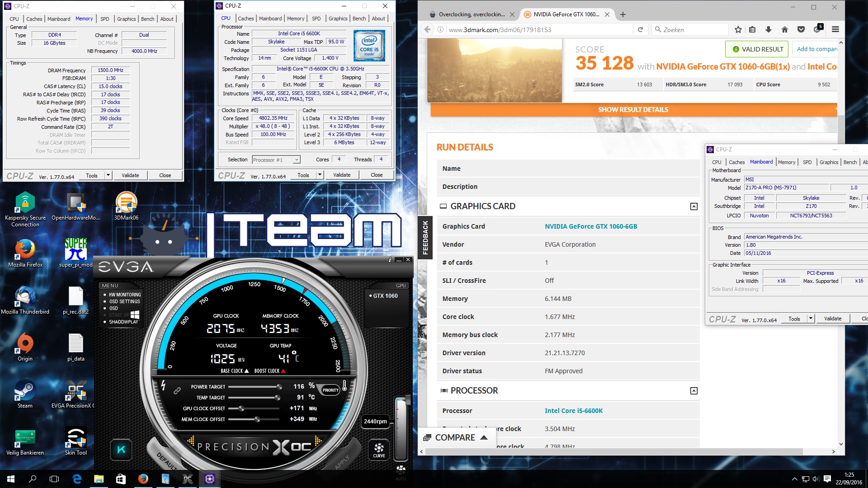
Task: Open EVGA Precision info icon
Action: [390, 259]
